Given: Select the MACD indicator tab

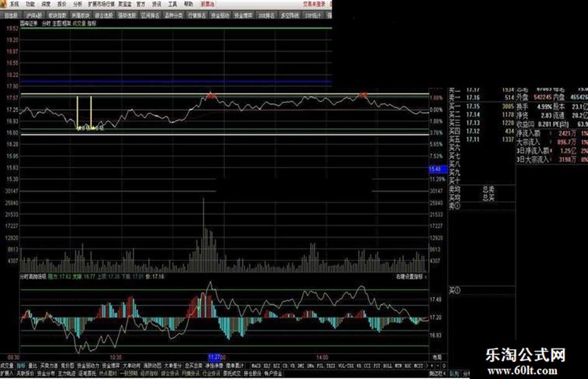Looking at the screenshot, I should (x=256, y=365).
